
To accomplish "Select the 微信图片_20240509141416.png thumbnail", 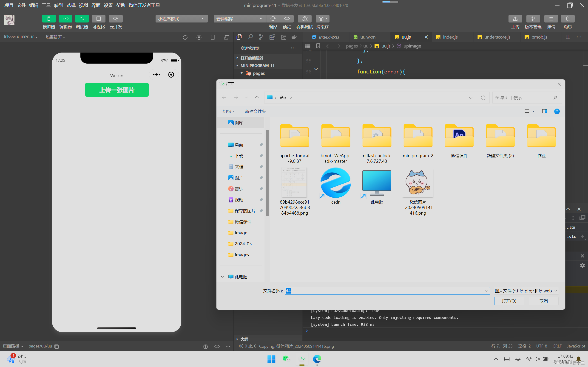I will [418, 183].
